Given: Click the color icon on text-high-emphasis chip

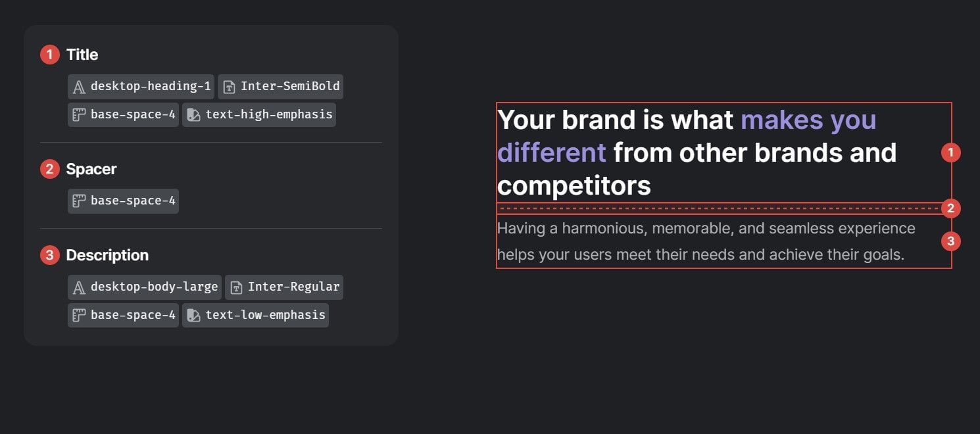Looking at the screenshot, I should point(192,114).
